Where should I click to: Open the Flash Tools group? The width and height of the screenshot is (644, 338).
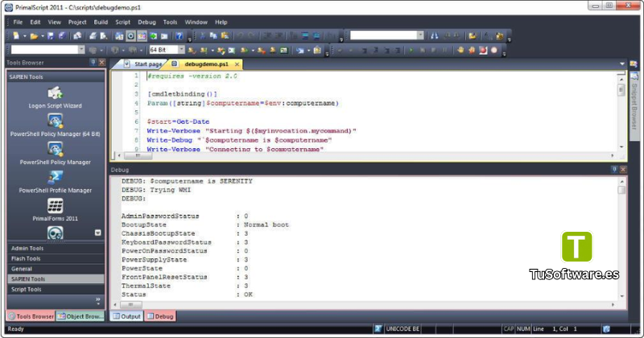click(56, 259)
